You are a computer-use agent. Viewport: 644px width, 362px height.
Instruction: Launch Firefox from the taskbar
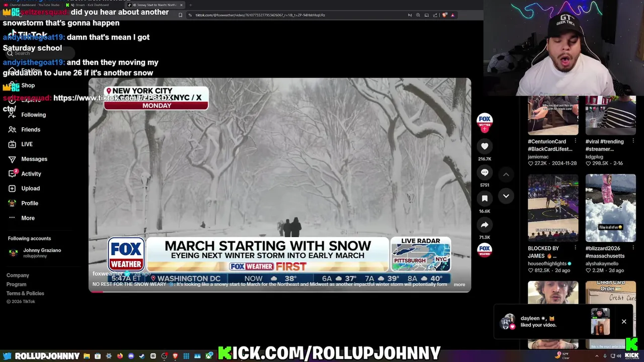click(120, 356)
